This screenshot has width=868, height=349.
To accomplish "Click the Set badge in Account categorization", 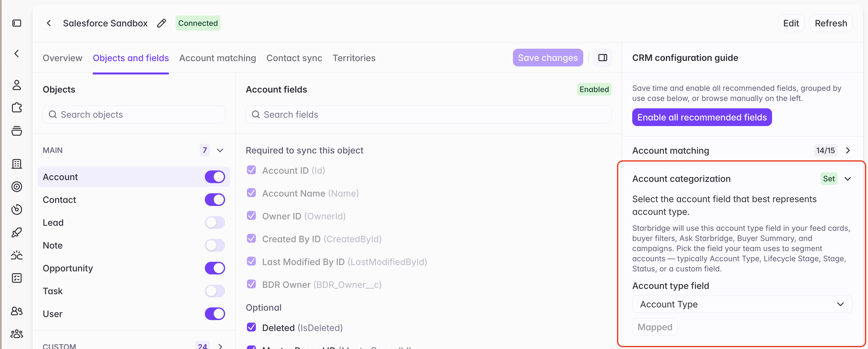I will [829, 179].
